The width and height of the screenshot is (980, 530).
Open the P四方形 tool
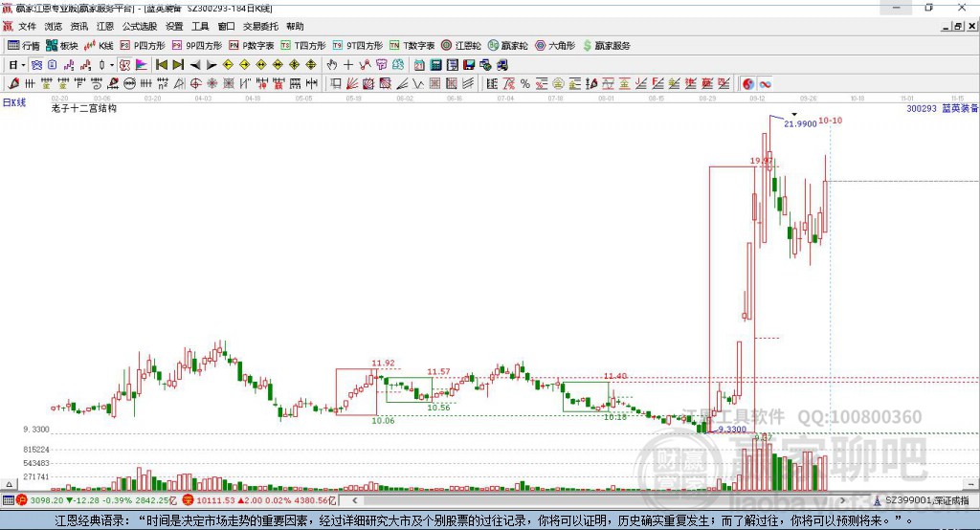143,46
